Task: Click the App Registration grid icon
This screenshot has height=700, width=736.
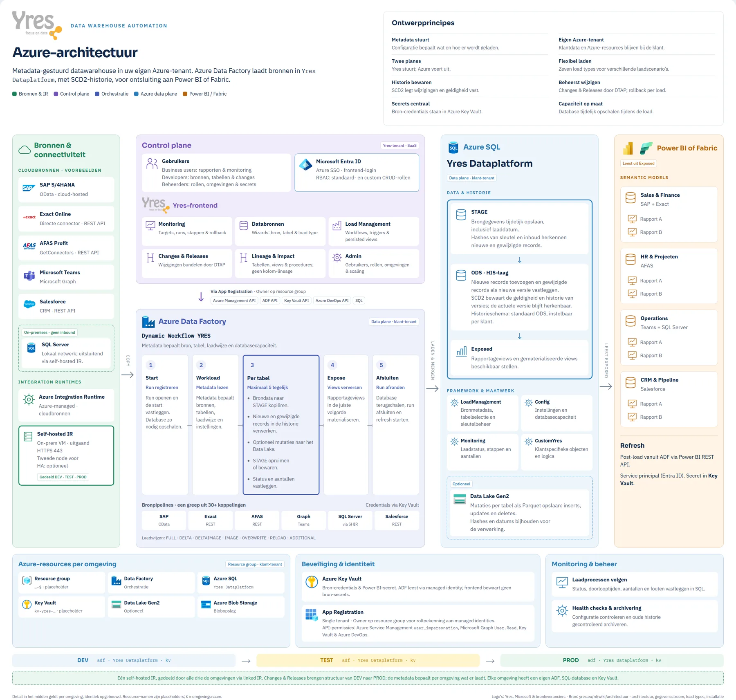Action: 312,615
